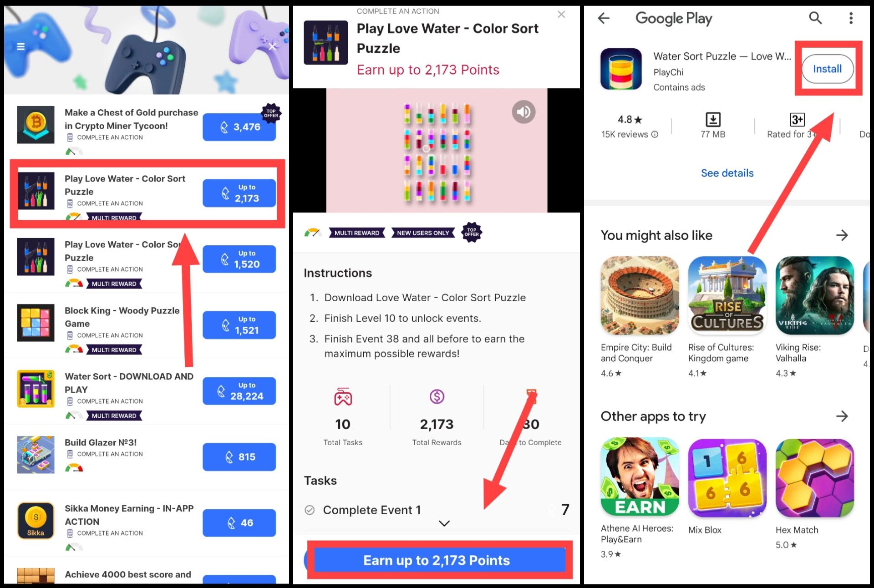Go back with Google Play arrow

(604, 18)
